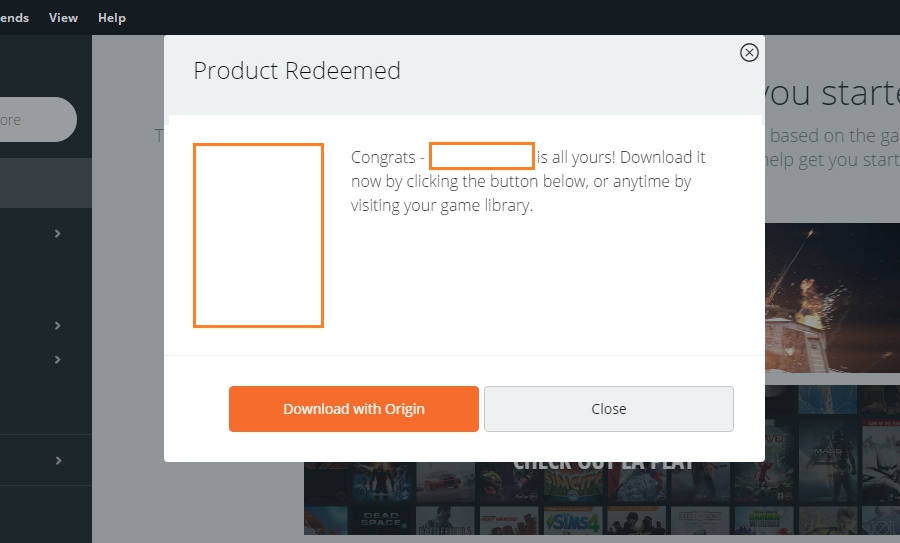
Task: Select the Dead Space game tile
Action: (380, 519)
